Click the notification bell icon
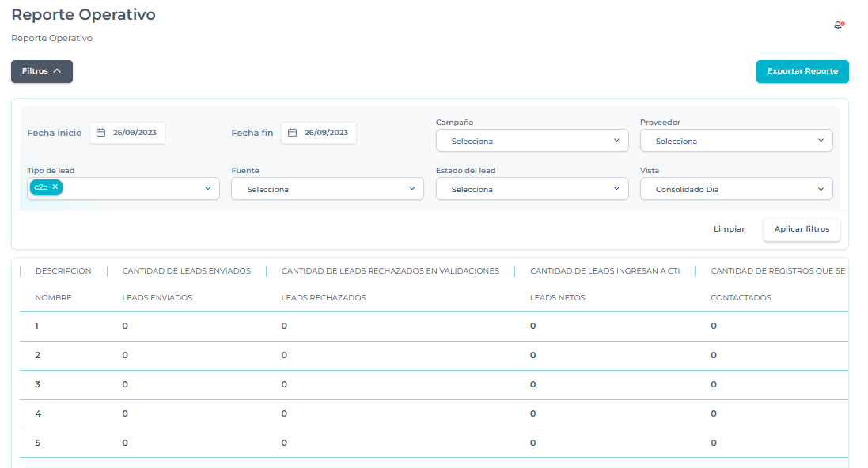This screenshot has width=868, height=468. point(838,25)
